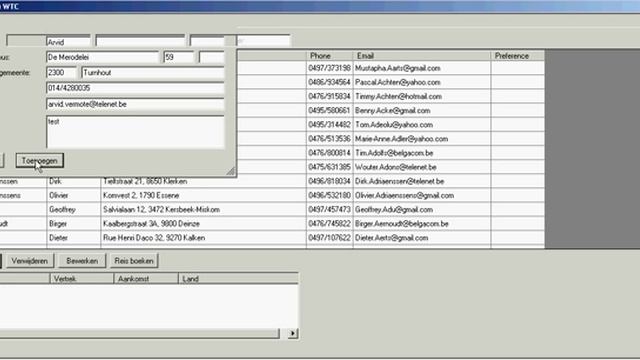Image resolution: width=640 pixels, height=360 pixels.
Task: Sort by the Phone column header
Action: pos(329,56)
